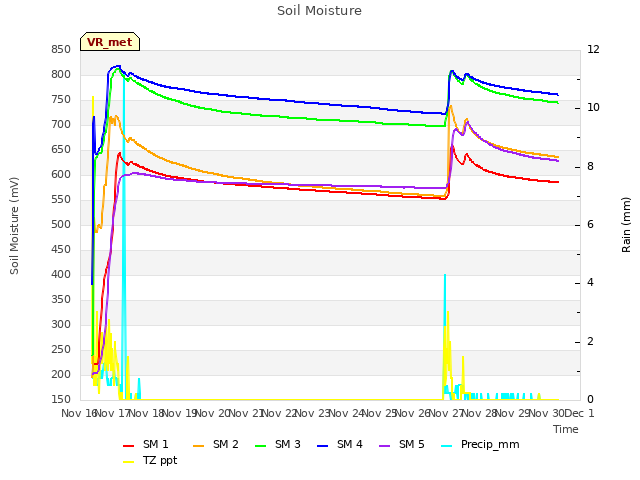Image resolution: width=640 pixels, height=480 pixels.
Task: Toggle SM 3 legend entry
Action: (x=278, y=444)
